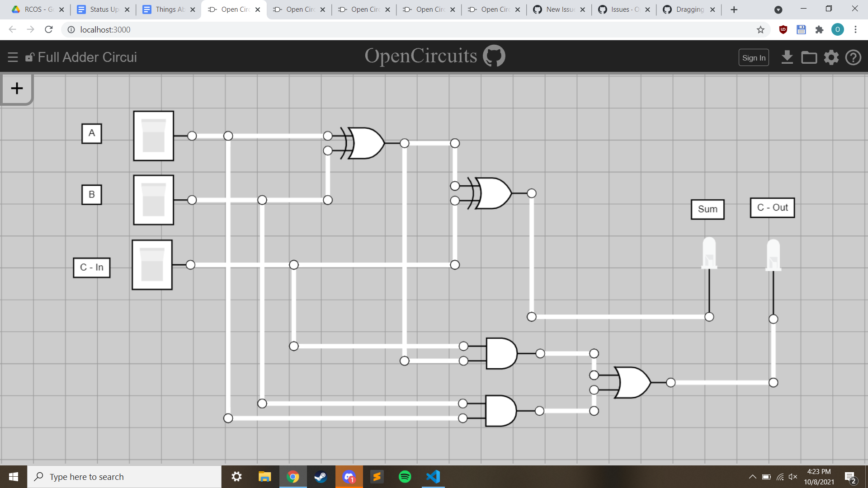
Task: Click the Sign In button
Action: pos(754,57)
